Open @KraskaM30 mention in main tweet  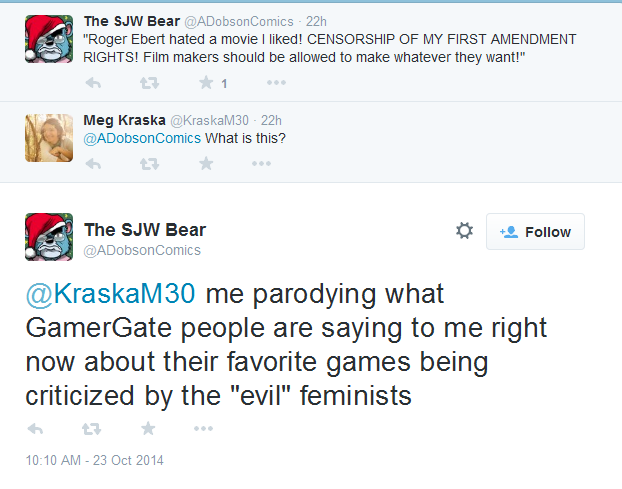pyautogui.click(x=110, y=294)
